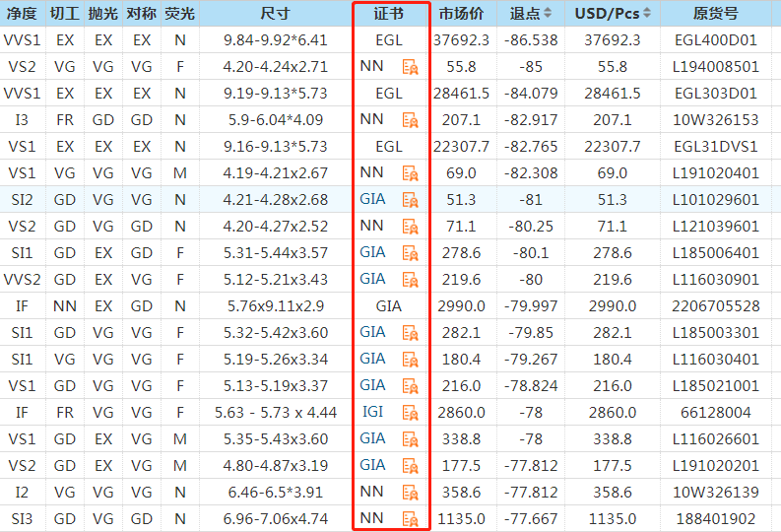Open certificate icon in row L116030901
The image size is (781, 532).
[410, 280]
